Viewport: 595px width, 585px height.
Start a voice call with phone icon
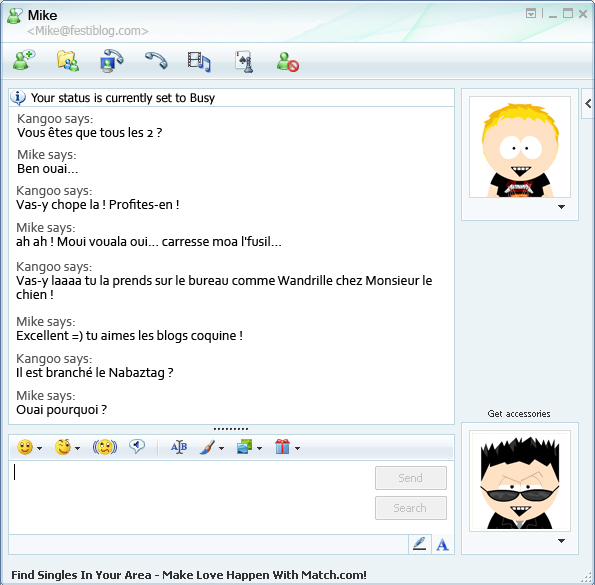(x=156, y=60)
